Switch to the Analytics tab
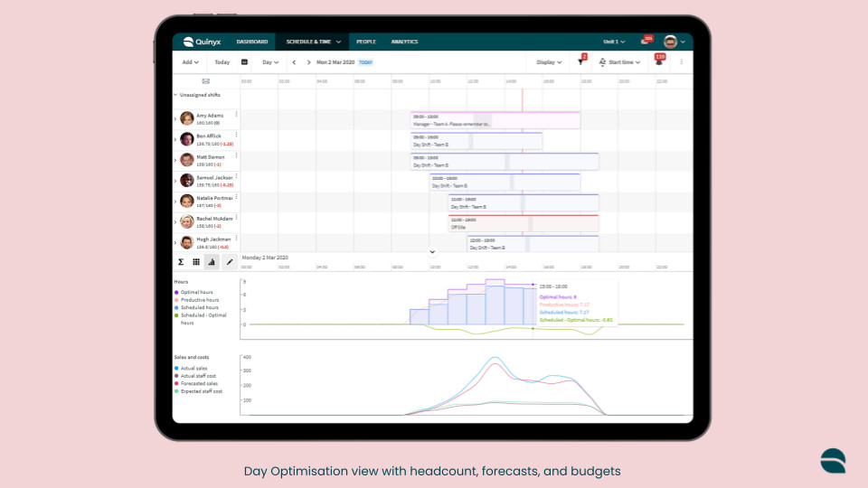 (x=404, y=42)
